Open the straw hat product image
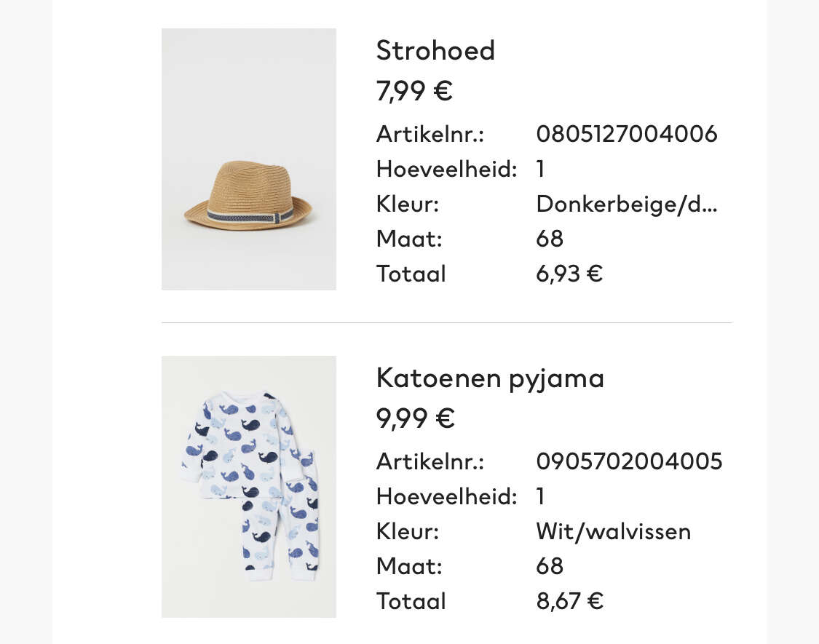 click(249, 159)
